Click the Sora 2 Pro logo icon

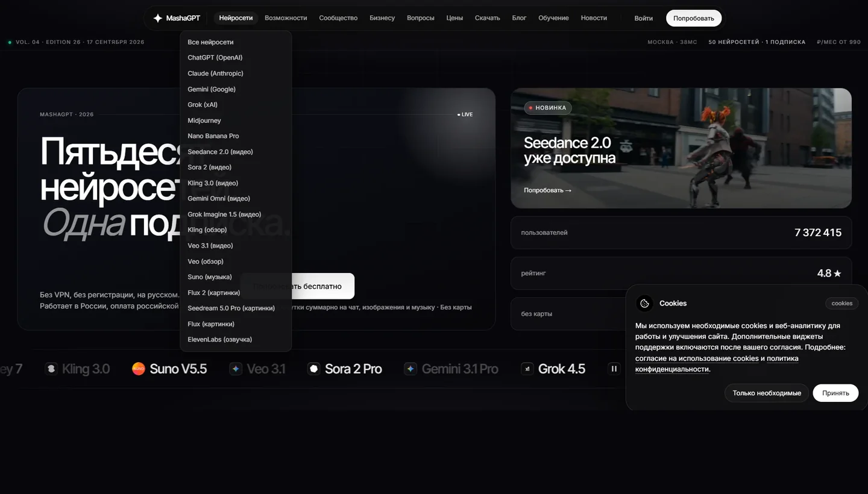point(313,369)
